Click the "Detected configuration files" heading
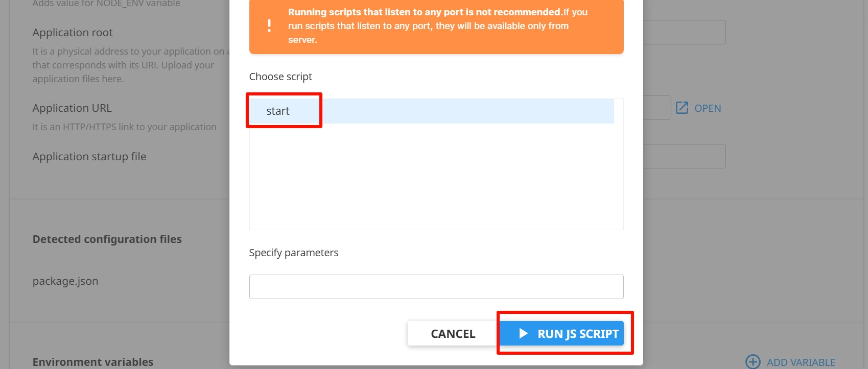This screenshot has height=369, width=868. coord(107,239)
